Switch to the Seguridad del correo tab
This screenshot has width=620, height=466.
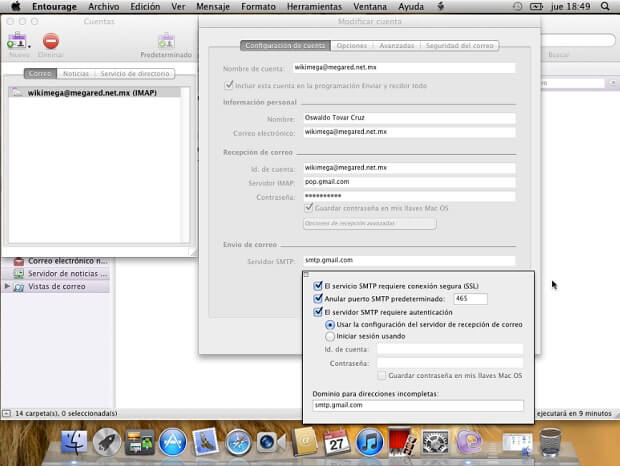[x=459, y=46]
